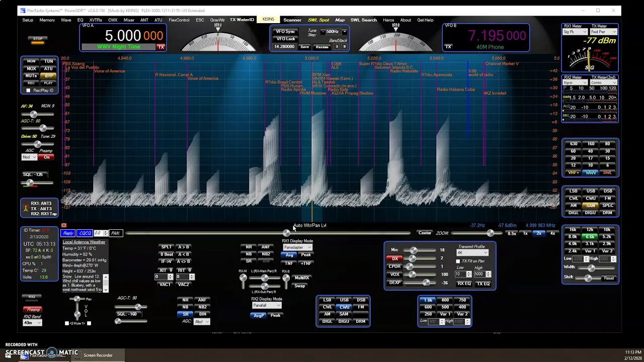
Task: Click the Restore button
Action: click(322, 47)
